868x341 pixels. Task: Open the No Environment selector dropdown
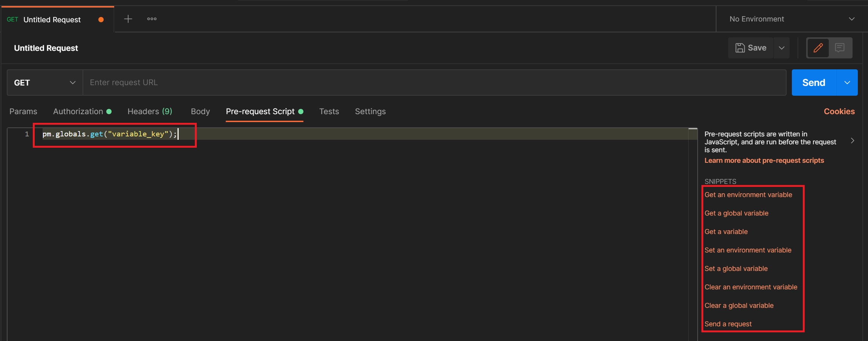pyautogui.click(x=791, y=19)
